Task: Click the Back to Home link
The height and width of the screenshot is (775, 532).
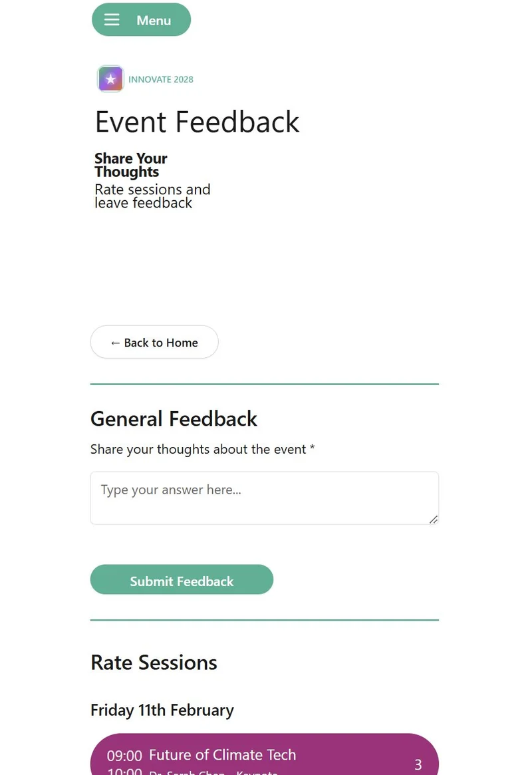Action: [154, 342]
